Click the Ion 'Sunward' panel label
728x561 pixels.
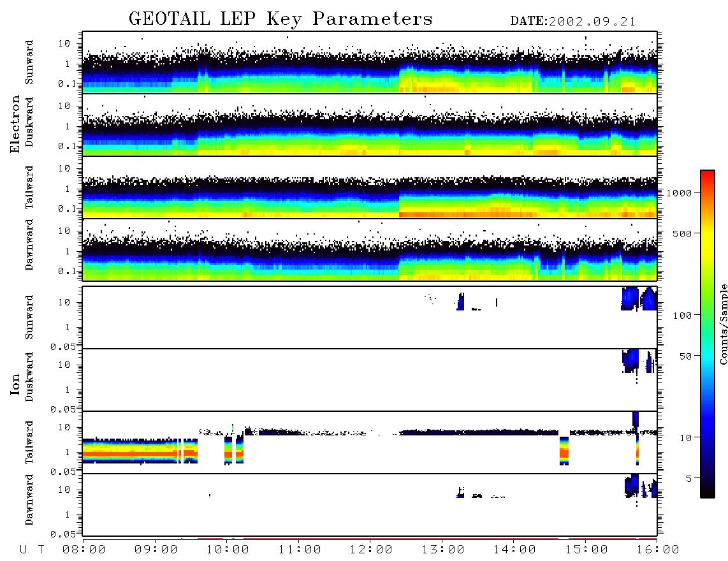(x=29, y=317)
